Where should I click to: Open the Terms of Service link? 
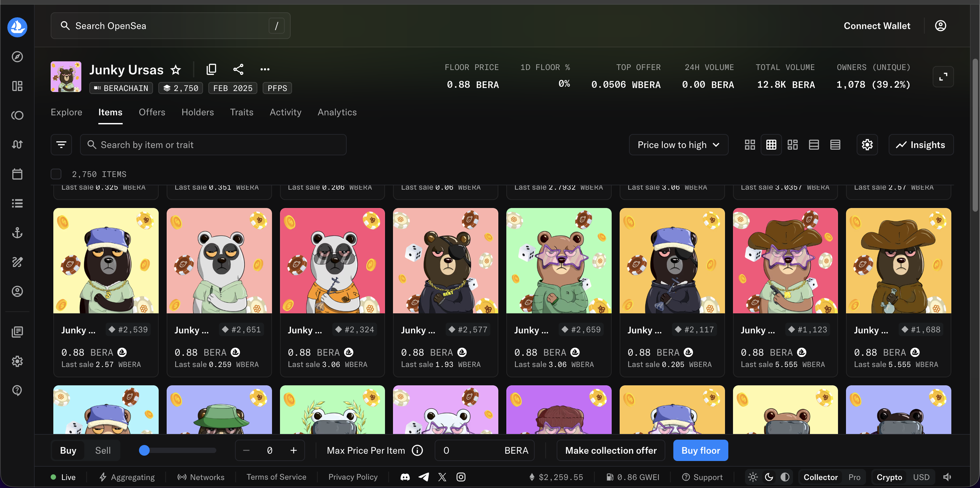(276, 477)
